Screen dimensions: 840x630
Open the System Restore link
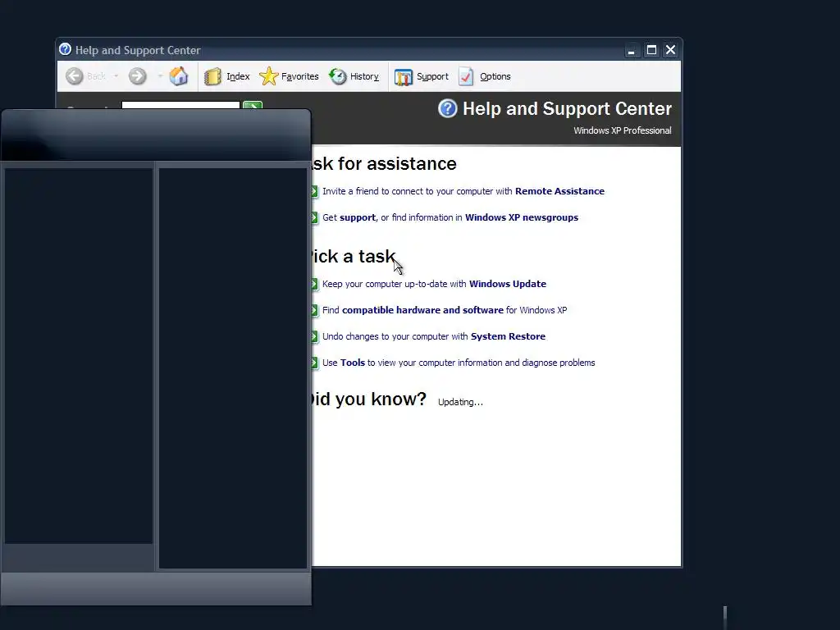(x=508, y=336)
